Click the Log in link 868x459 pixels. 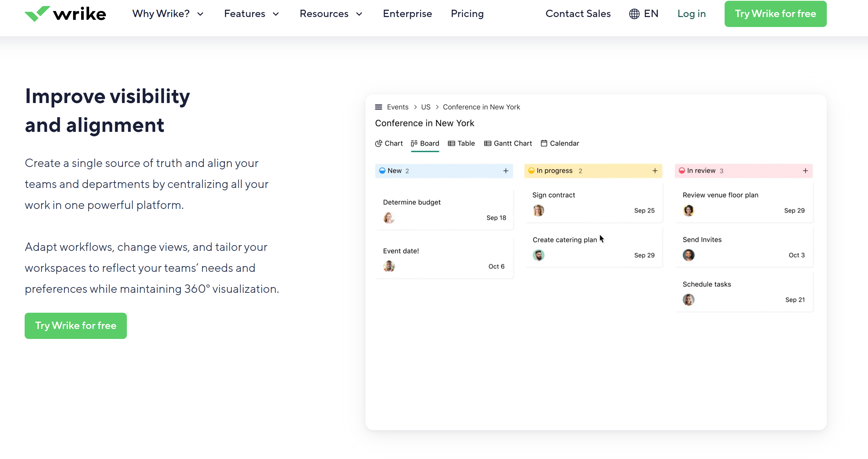[691, 14]
